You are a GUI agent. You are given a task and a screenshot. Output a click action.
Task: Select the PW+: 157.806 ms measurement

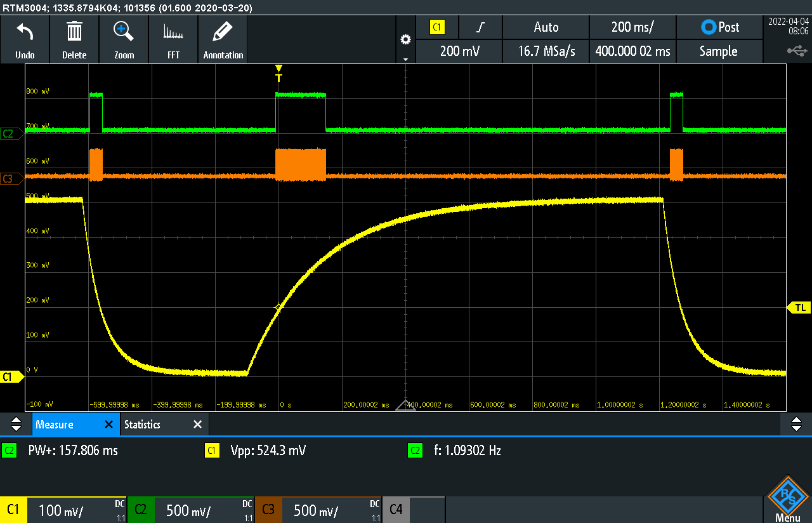(73, 451)
